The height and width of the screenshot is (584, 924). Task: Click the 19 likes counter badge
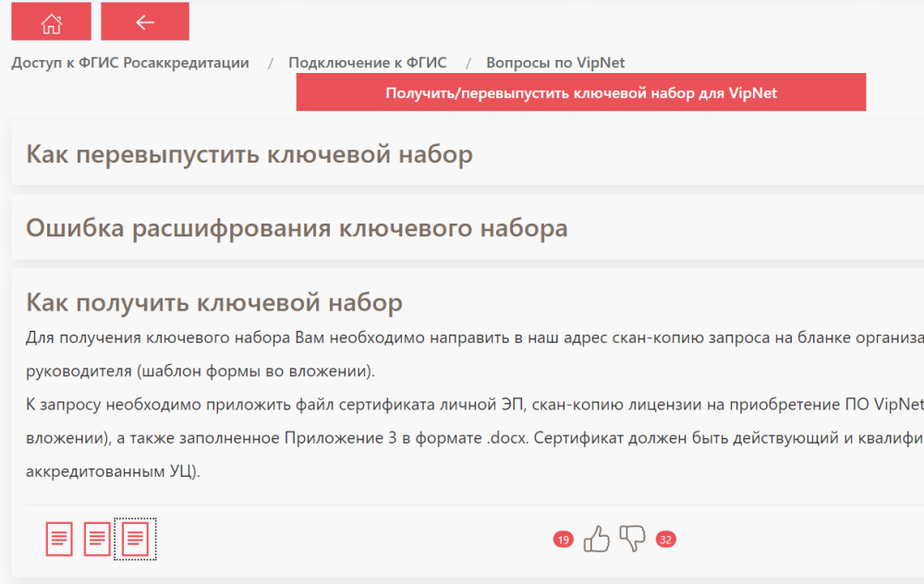click(563, 539)
